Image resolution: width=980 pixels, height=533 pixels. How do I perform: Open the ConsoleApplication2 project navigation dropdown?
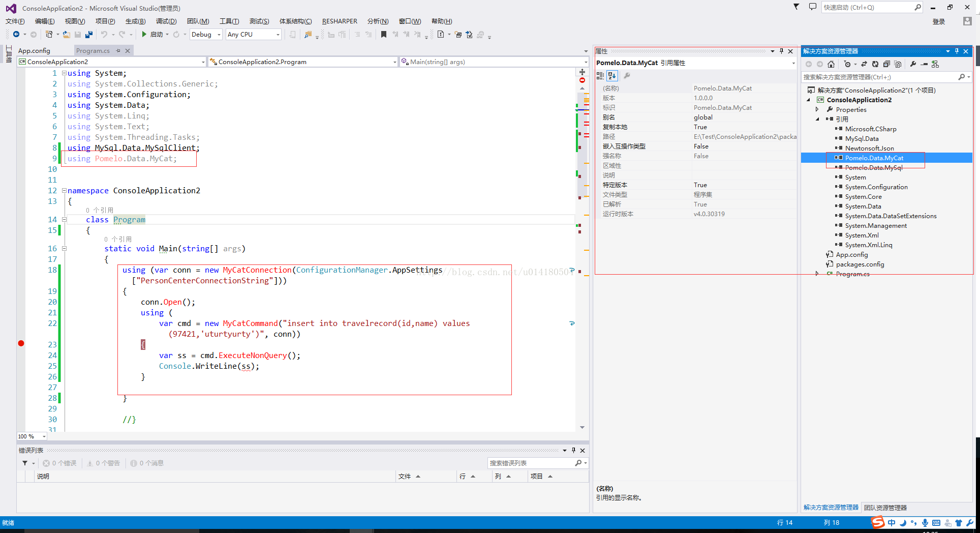(x=112, y=62)
